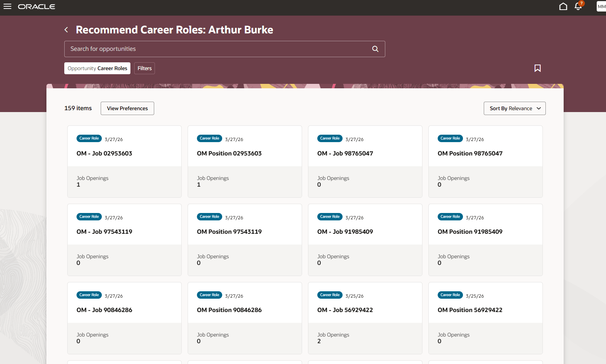Click the Opportunity Career Roles filter chip
Viewport: 606px width, 364px height.
97,68
